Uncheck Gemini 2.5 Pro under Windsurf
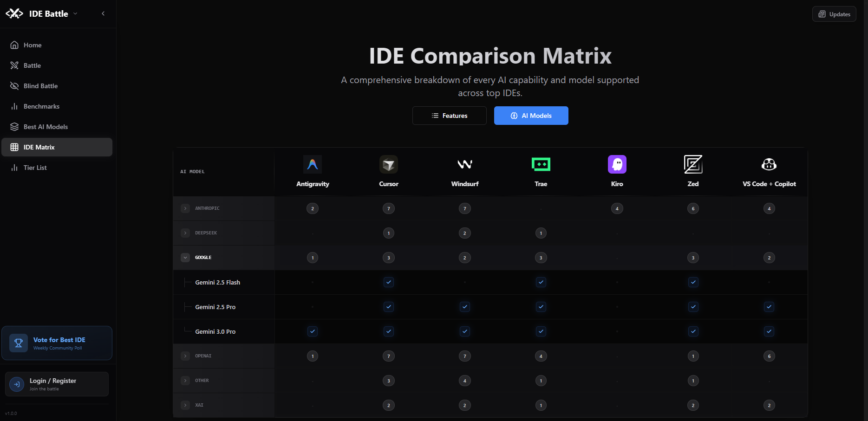This screenshot has height=421, width=868. tap(465, 306)
